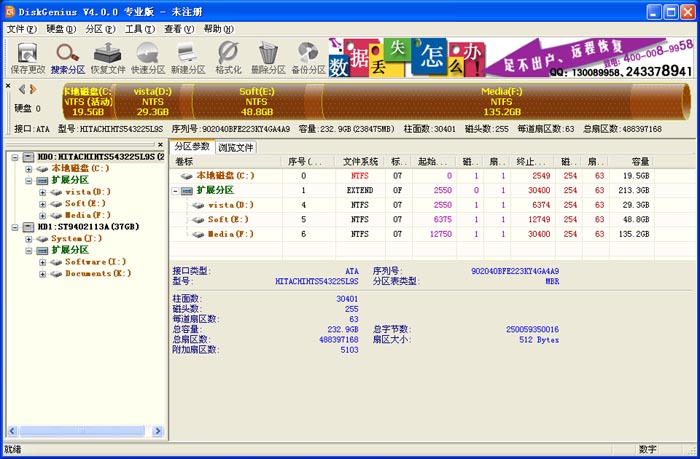Screen dimensions: 700x459
Task: Open the 硬盘(D) menu
Action: 60,29
